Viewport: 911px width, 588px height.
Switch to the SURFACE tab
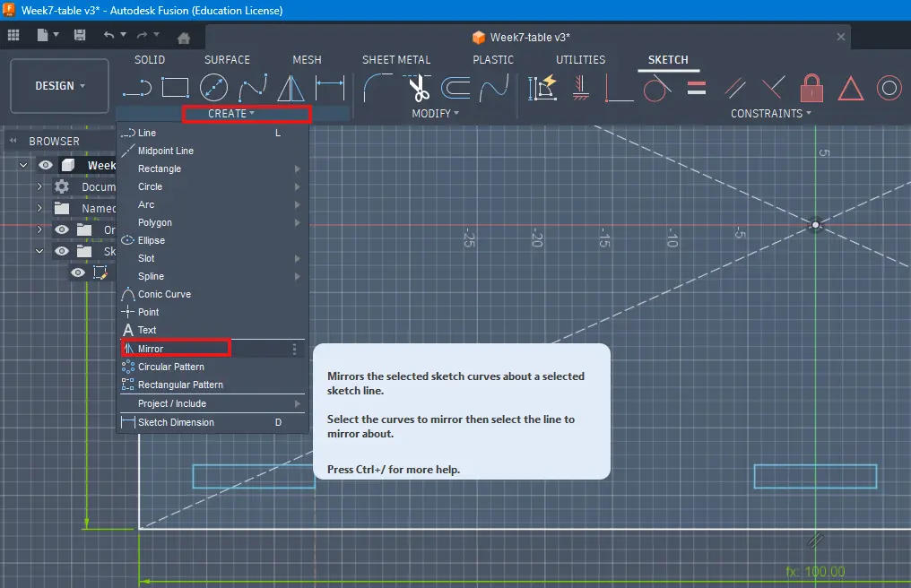[x=227, y=60]
